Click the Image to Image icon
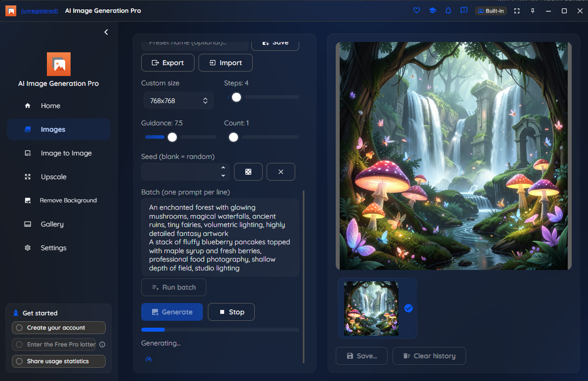Screen dimensions: 588x381 (x=28, y=153)
